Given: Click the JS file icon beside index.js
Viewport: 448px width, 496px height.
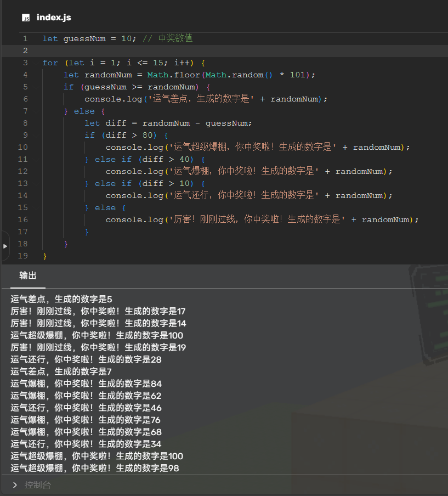Looking at the screenshot, I should (x=26, y=18).
